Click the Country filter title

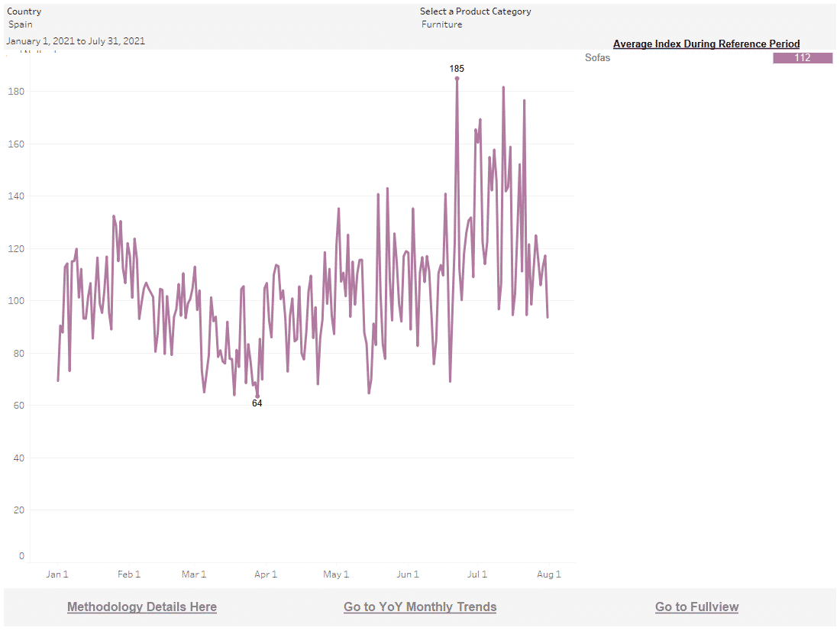pos(24,11)
